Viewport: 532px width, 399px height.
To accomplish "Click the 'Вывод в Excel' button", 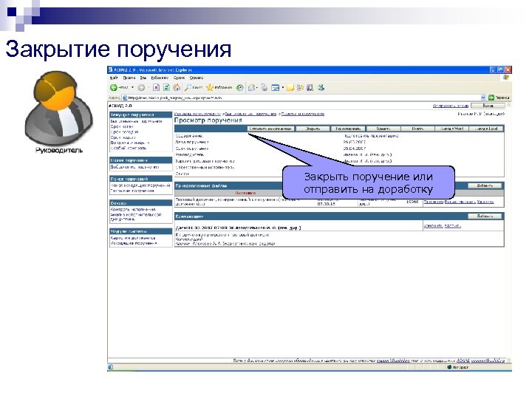I will click(486, 129).
